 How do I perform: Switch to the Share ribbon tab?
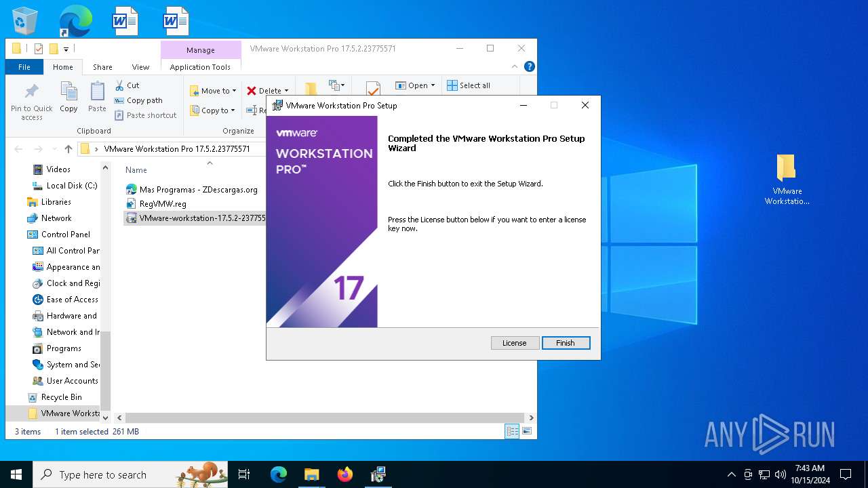102,67
